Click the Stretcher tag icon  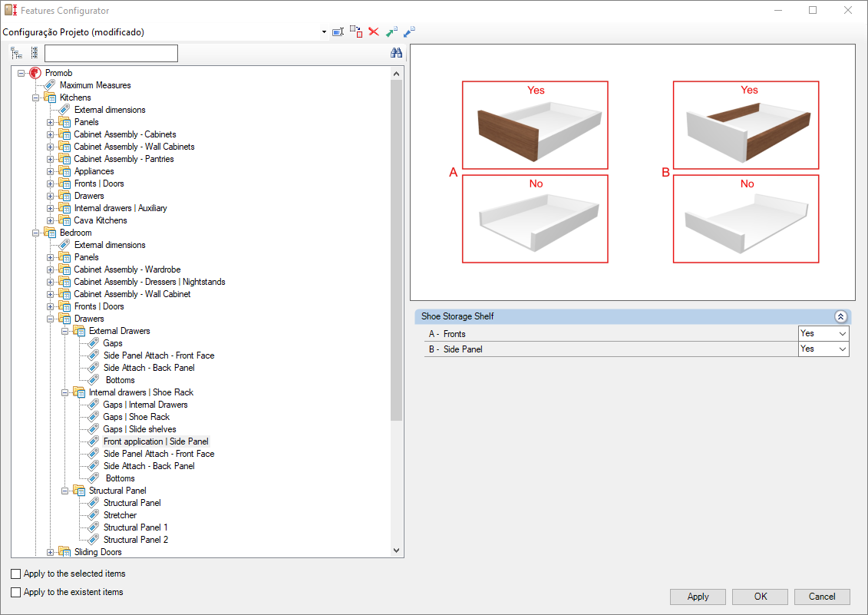94,514
